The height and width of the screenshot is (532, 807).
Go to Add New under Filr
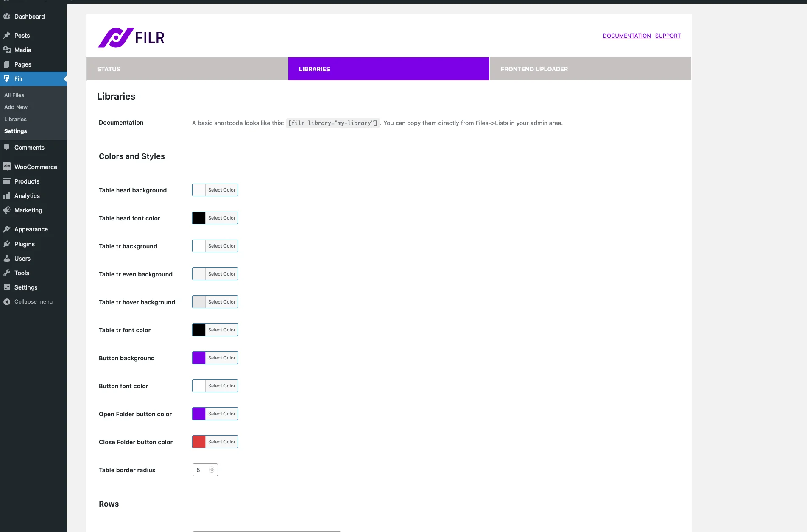16,107
